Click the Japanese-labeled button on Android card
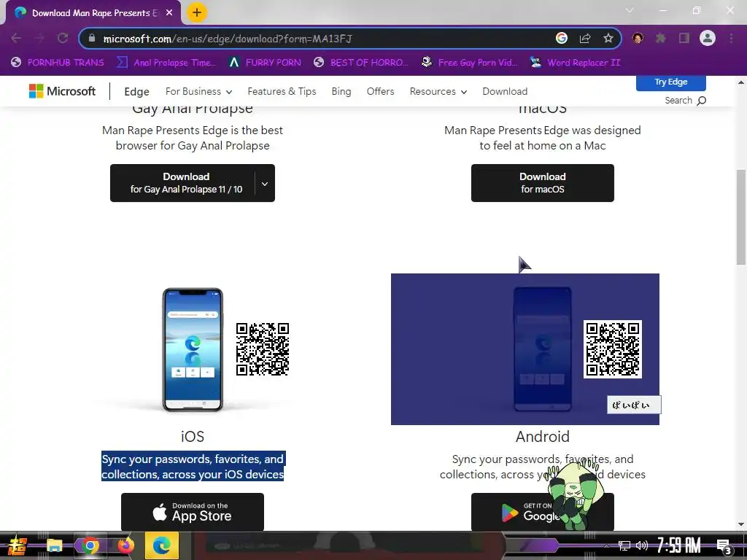The height and width of the screenshot is (560, 747). (634, 405)
